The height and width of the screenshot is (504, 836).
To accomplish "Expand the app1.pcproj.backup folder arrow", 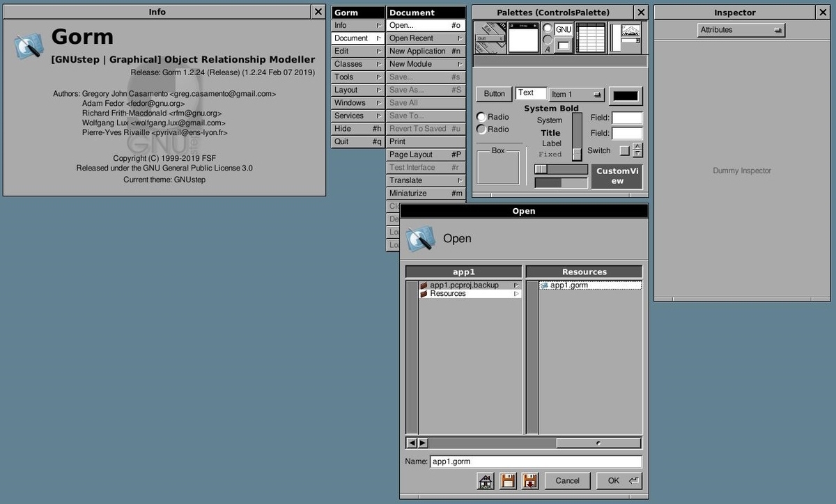I will [517, 285].
